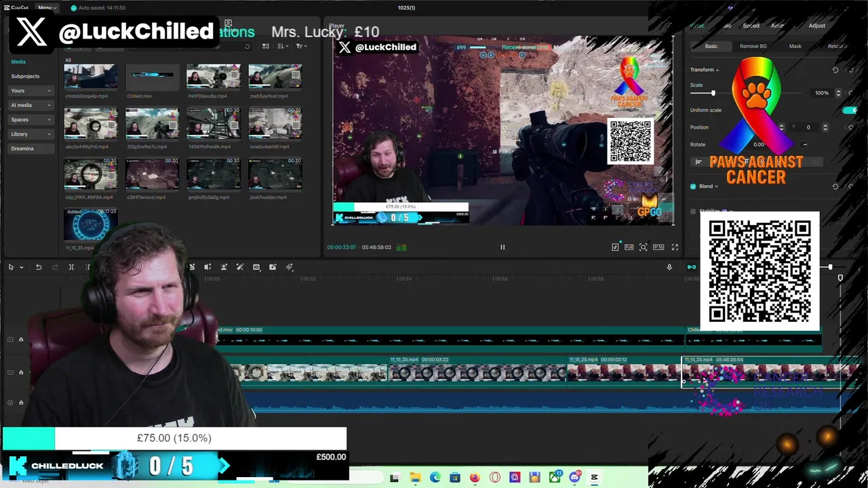The width and height of the screenshot is (868, 488).
Task: Toggle lock on the audio track
Action: pyautogui.click(x=21, y=403)
